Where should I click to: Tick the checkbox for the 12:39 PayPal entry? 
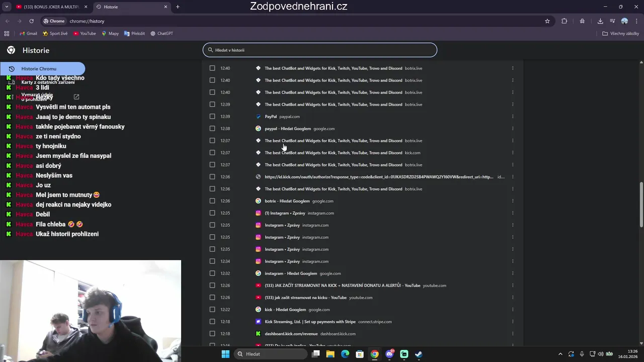(x=212, y=117)
